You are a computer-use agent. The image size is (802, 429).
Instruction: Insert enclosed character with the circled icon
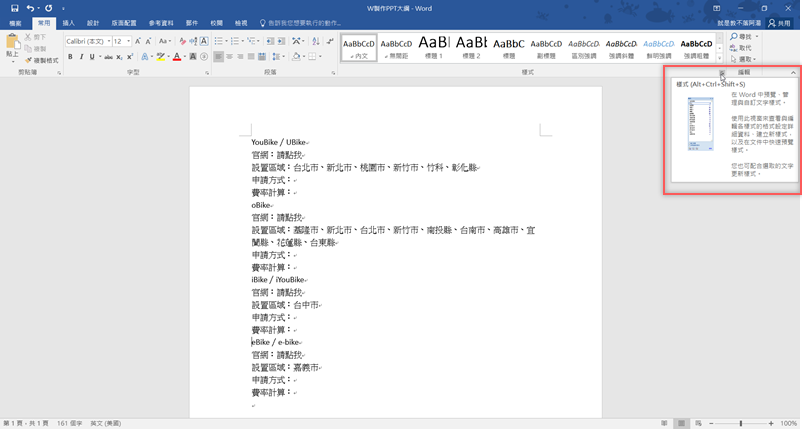(204, 57)
